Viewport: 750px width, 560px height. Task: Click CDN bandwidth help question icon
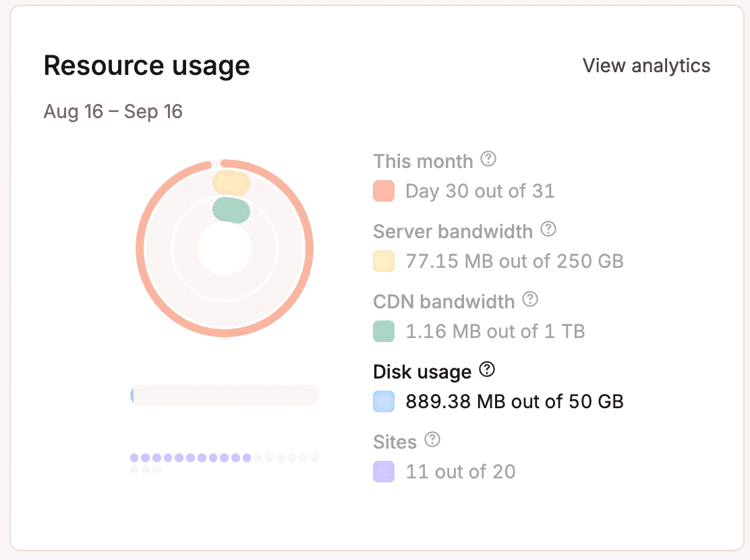[x=530, y=299]
